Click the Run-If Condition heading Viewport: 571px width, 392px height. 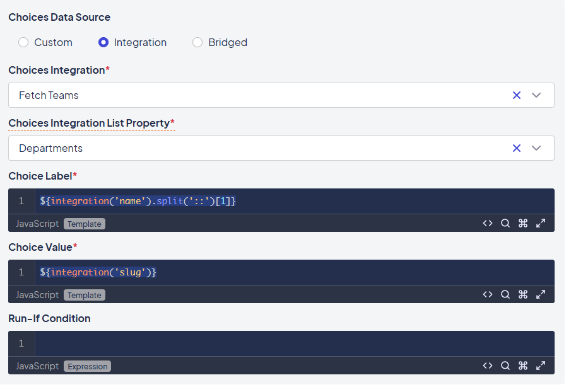[49, 318]
